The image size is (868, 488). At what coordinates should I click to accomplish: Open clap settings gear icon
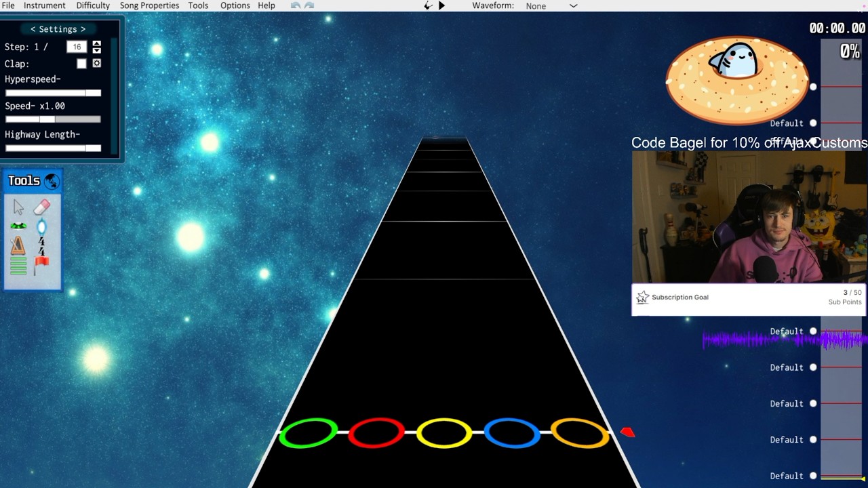(x=97, y=63)
